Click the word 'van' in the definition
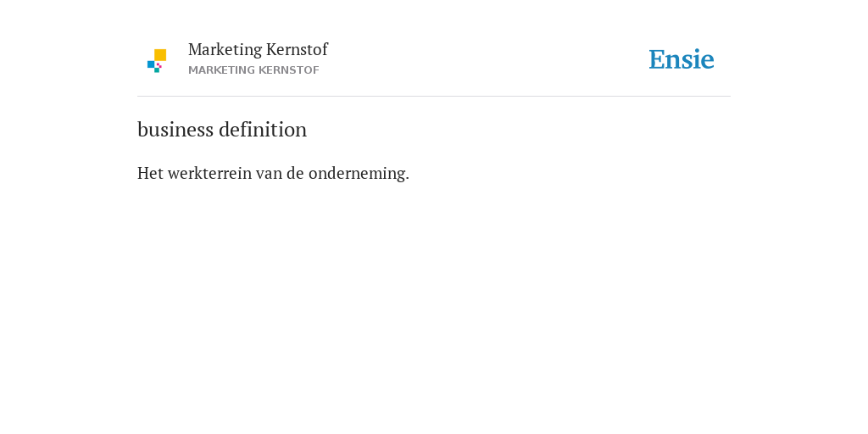Viewport: 868px width, 434px height. 269,174
